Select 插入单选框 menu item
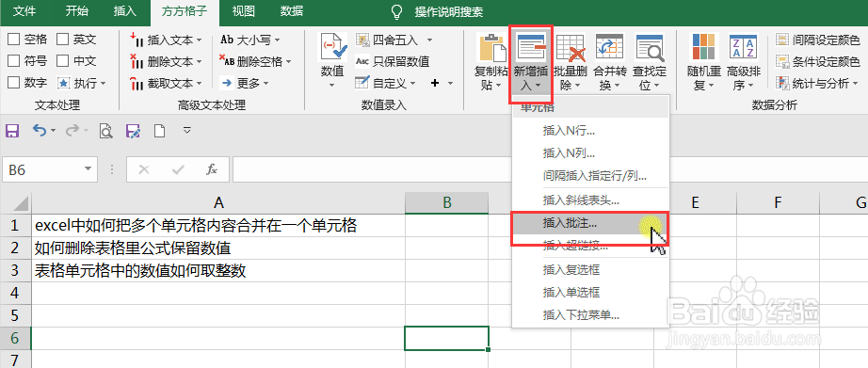The image size is (868, 368). click(590, 293)
